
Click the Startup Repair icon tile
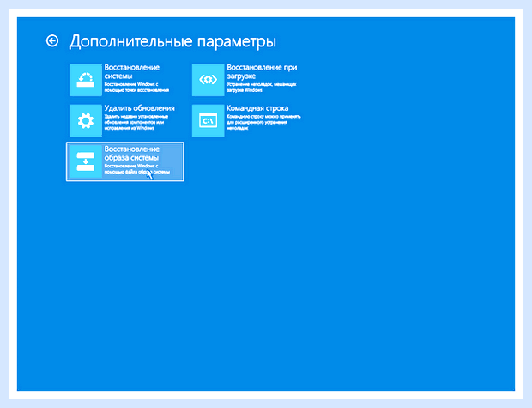pos(208,80)
